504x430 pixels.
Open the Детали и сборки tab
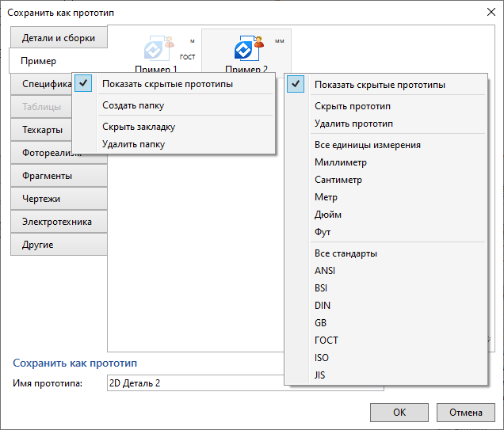point(59,38)
